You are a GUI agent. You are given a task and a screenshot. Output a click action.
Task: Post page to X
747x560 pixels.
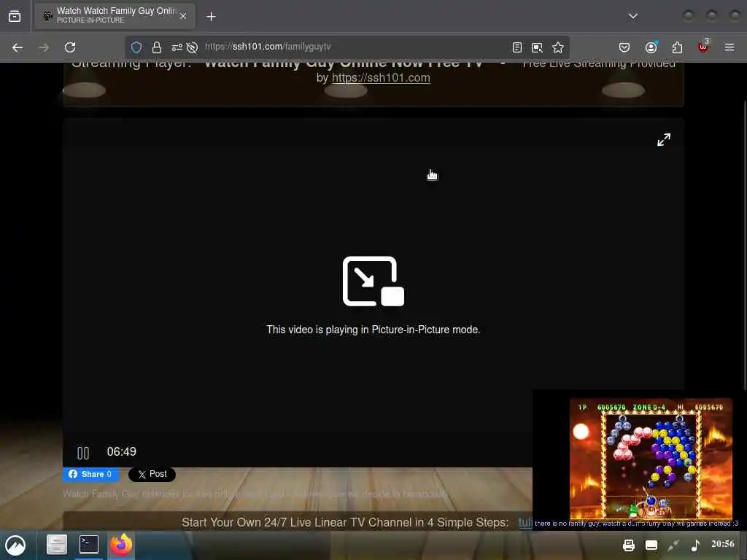pyautogui.click(x=152, y=474)
